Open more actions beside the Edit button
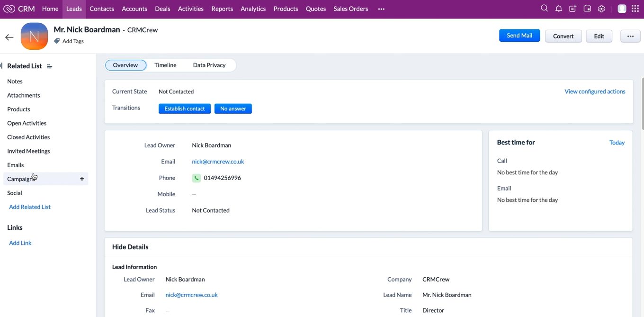The width and height of the screenshot is (644, 317). point(630,36)
